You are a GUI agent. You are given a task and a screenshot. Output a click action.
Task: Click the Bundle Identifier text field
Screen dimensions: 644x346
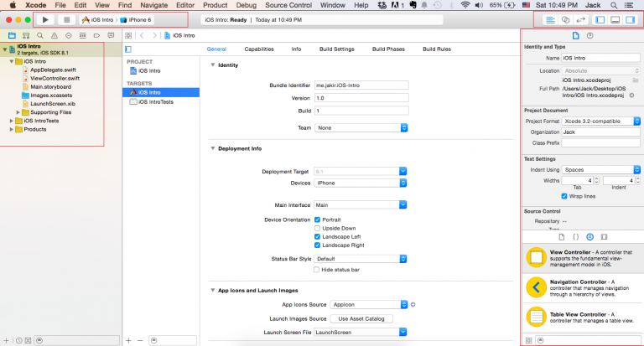click(x=361, y=85)
